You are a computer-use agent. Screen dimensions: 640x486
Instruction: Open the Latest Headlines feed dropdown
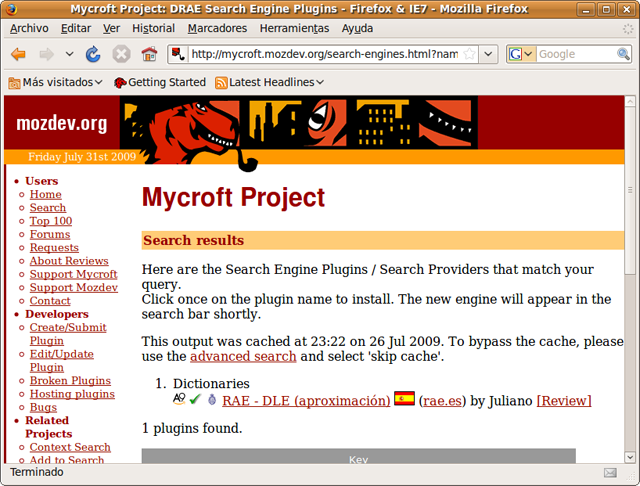pyautogui.click(x=270, y=82)
